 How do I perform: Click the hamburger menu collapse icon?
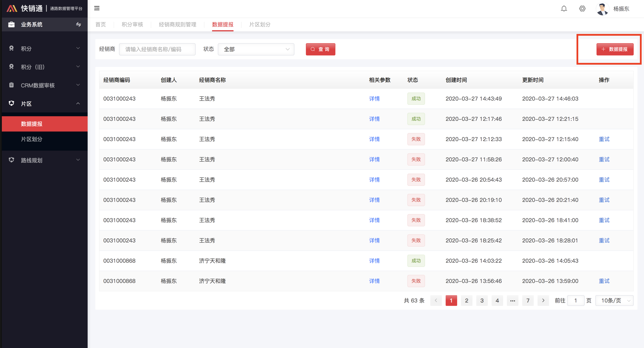97,8
